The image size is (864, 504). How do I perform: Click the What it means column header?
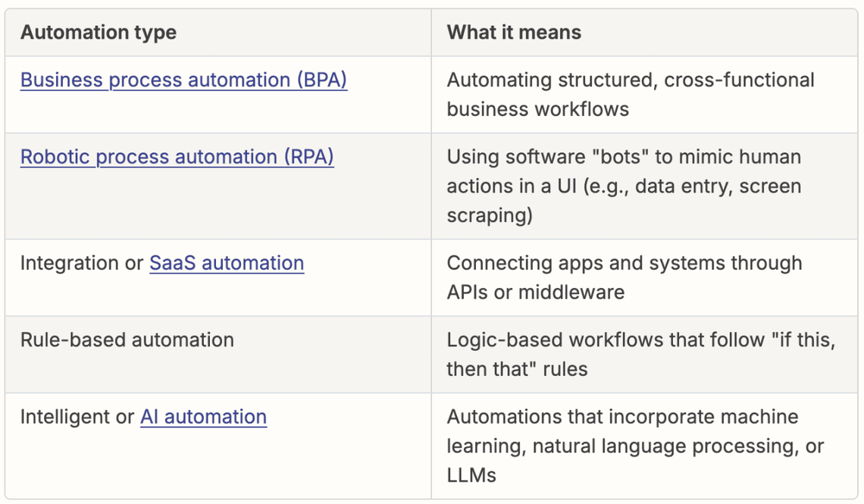coord(513,32)
